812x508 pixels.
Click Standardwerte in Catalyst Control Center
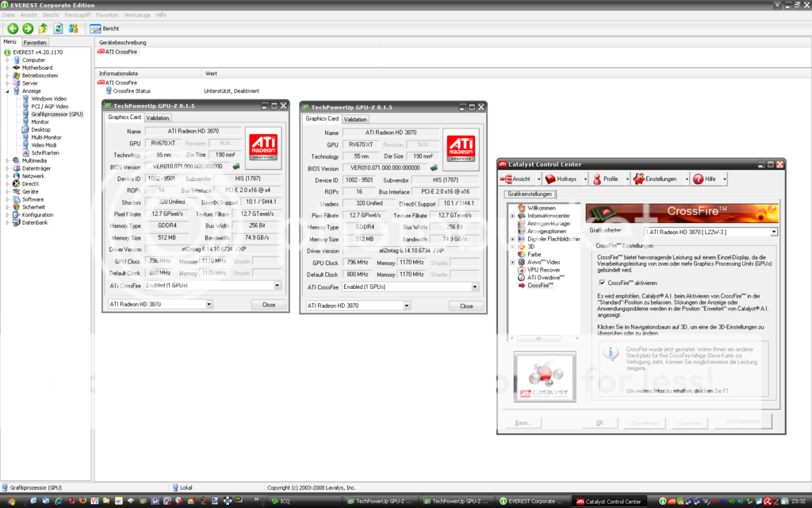(x=743, y=421)
